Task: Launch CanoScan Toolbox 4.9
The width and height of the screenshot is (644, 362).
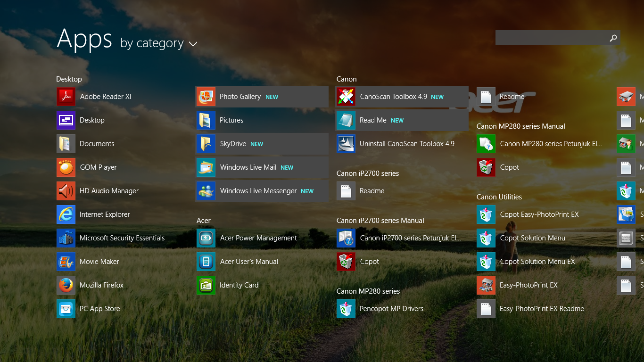Action: (x=402, y=97)
